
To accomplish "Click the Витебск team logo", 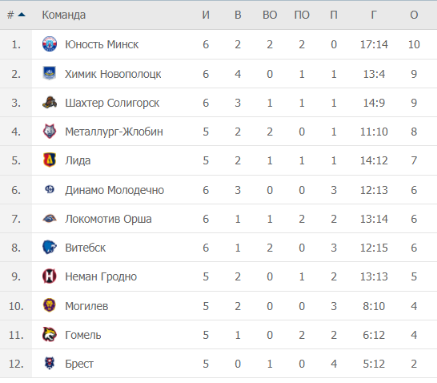I will click(x=49, y=247).
